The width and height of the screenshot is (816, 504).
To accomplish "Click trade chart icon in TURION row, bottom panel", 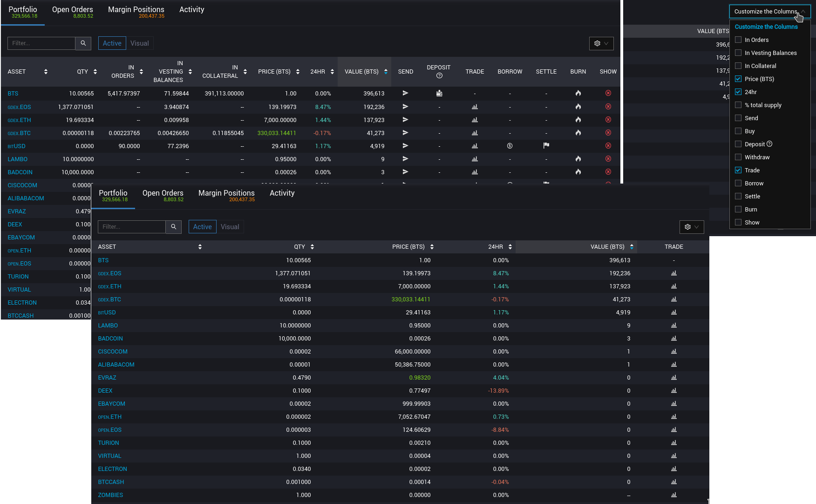I will click(674, 443).
